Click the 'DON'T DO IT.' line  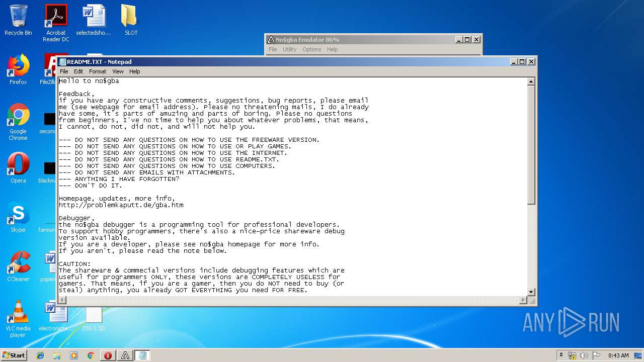coord(99,186)
